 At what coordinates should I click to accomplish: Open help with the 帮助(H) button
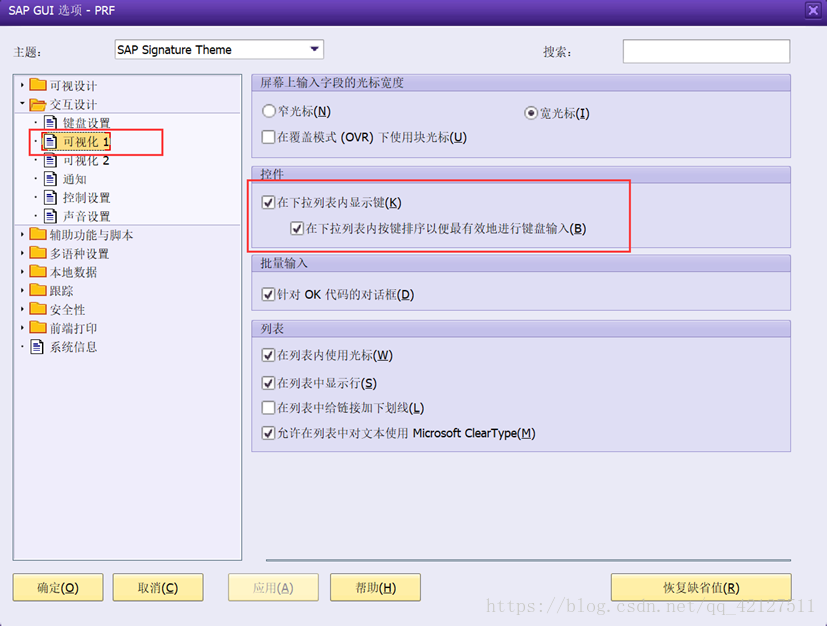pyautogui.click(x=376, y=588)
